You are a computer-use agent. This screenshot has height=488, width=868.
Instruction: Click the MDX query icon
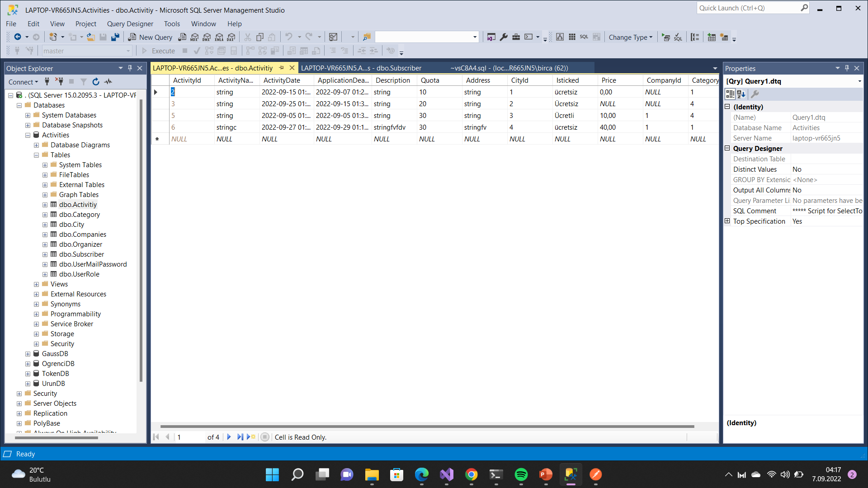194,37
